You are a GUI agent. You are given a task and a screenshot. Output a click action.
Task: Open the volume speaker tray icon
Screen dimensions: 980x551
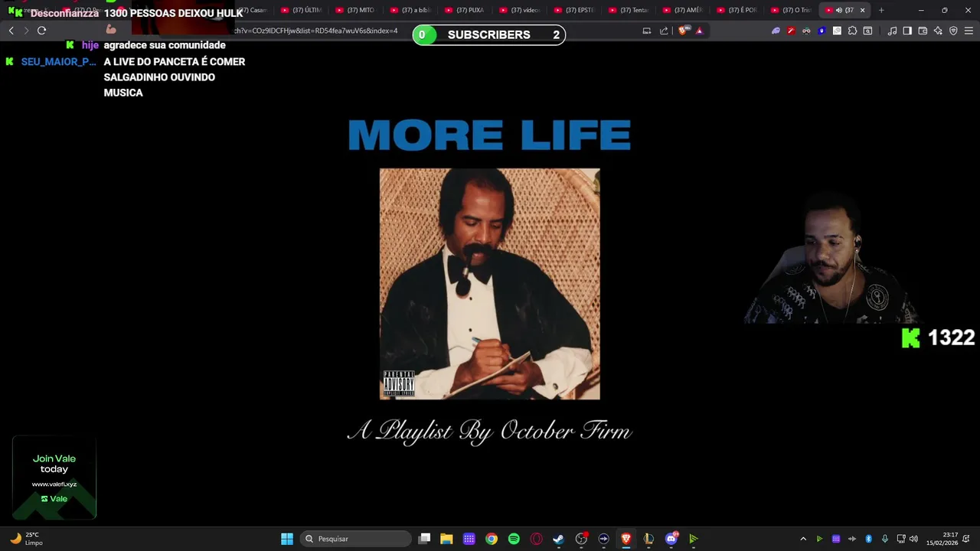tap(913, 539)
